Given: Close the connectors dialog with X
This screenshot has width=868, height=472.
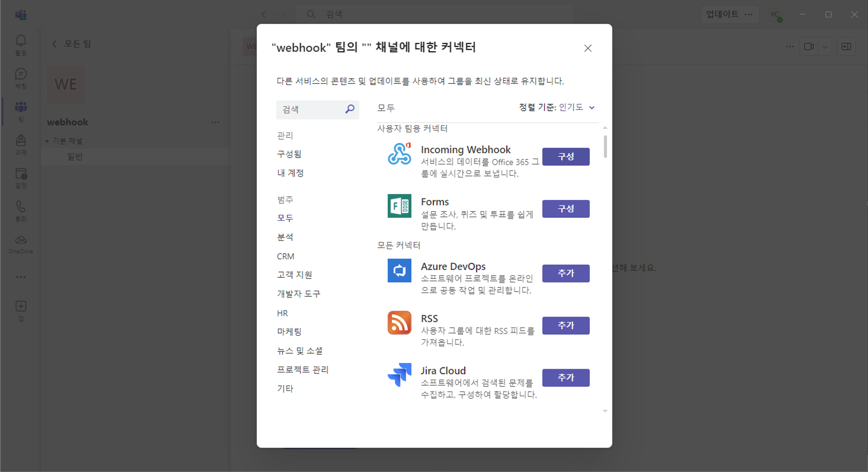Looking at the screenshot, I should point(588,48).
